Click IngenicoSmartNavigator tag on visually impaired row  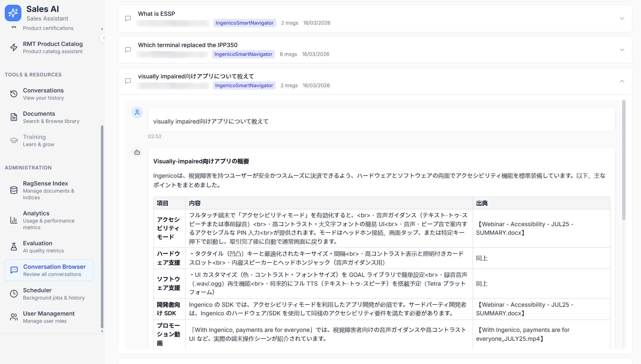click(x=244, y=86)
